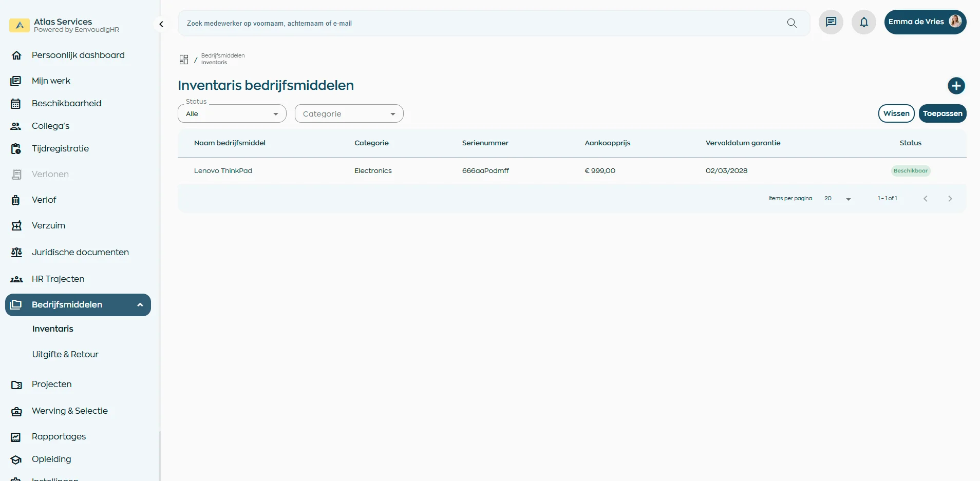
Task: Click the Electronics category cell
Action: (373, 171)
